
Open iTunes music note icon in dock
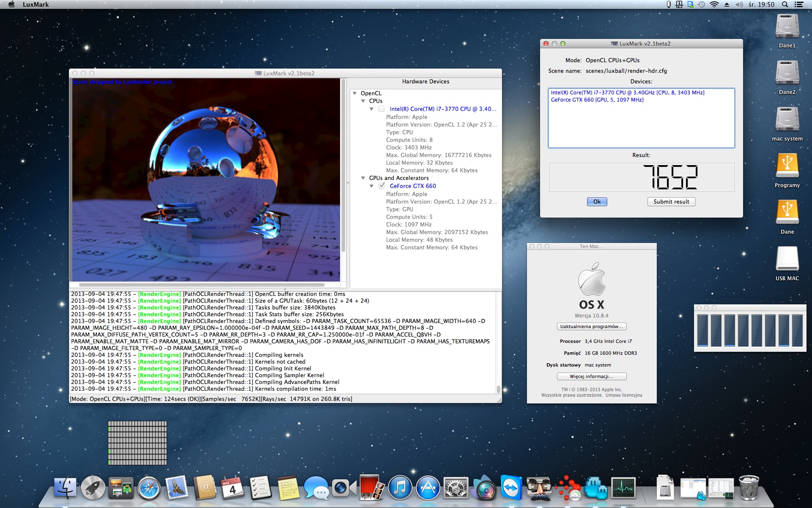pyautogui.click(x=400, y=487)
